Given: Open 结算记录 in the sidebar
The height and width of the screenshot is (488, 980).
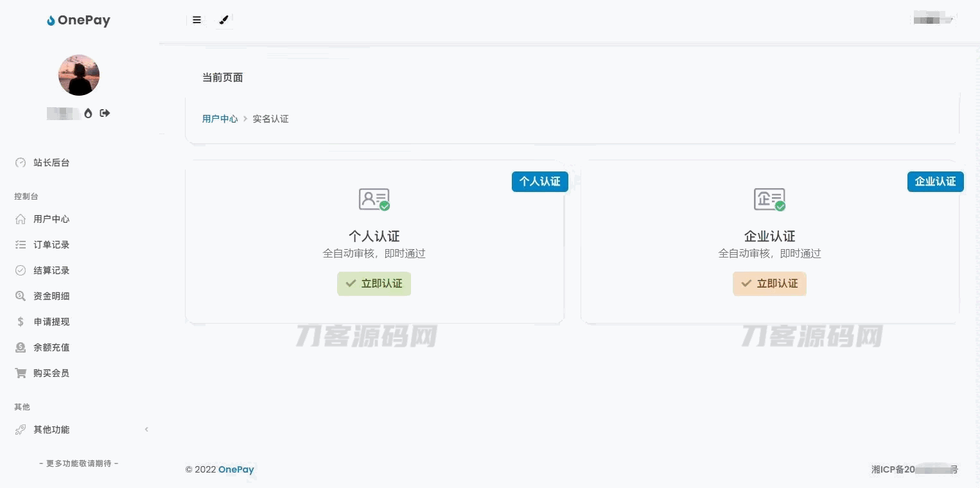Looking at the screenshot, I should (x=51, y=271).
